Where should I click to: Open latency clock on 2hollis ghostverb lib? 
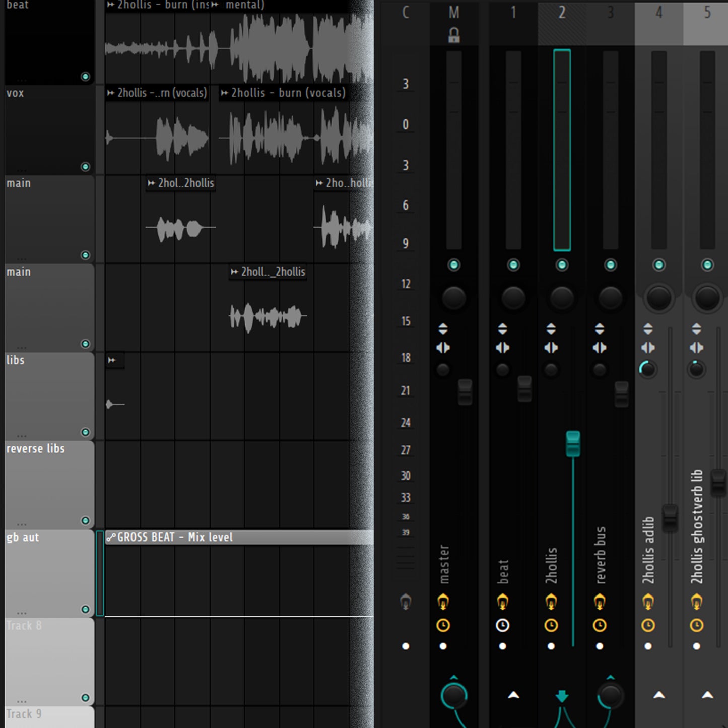coord(696,625)
